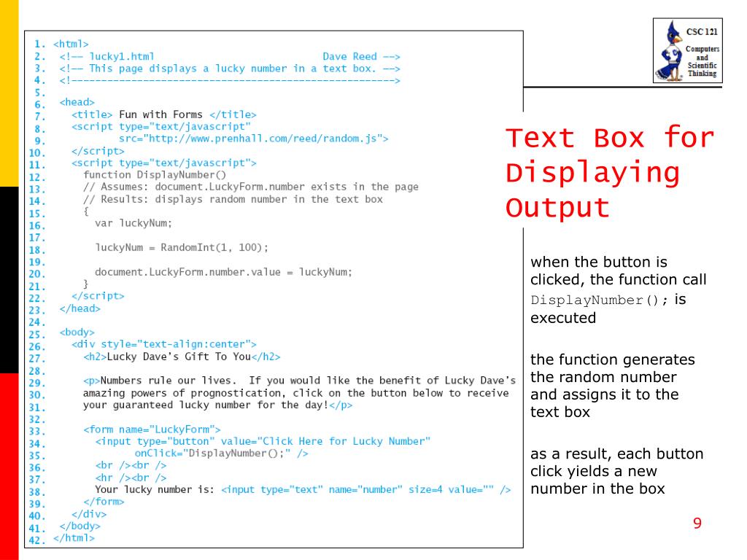Click the div style "text-align:center" on line 26
The width and height of the screenshot is (747, 560).
point(164,344)
